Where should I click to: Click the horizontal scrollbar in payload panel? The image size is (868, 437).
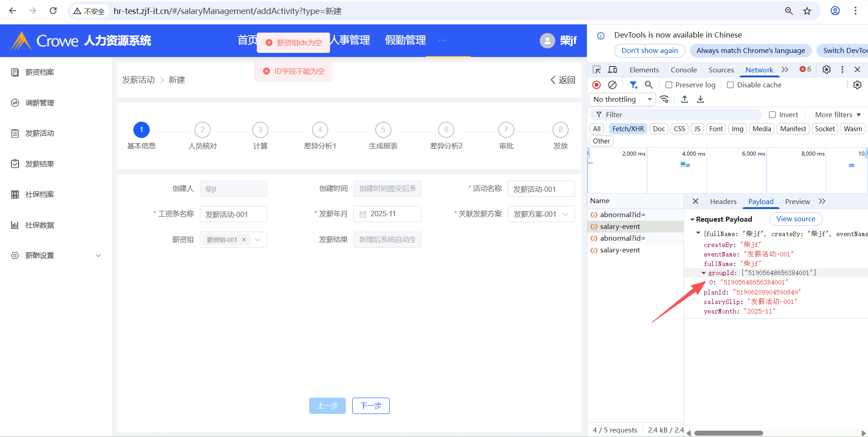pos(728,433)
